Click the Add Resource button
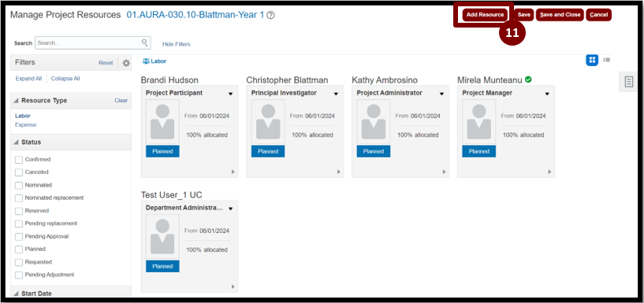The height and width of the screenshot is (303, 644). (485, 15)
